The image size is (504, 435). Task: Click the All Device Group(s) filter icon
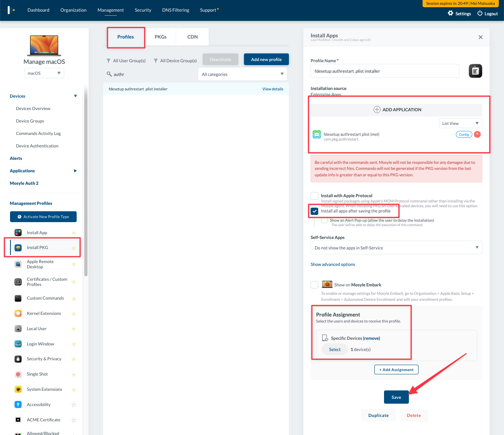click(156, 61)
